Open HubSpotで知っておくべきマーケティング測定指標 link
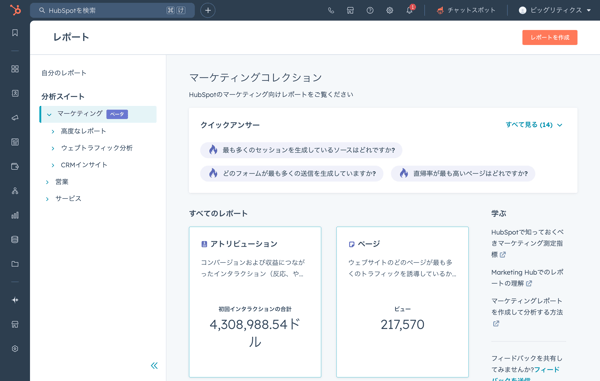Viewport: 600px width, 381px height. pos(527,243)
